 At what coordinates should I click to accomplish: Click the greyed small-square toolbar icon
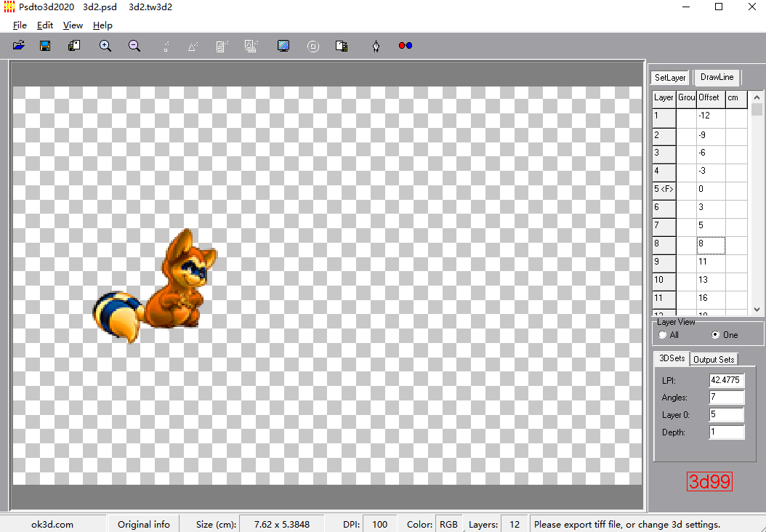pos(166,47)
